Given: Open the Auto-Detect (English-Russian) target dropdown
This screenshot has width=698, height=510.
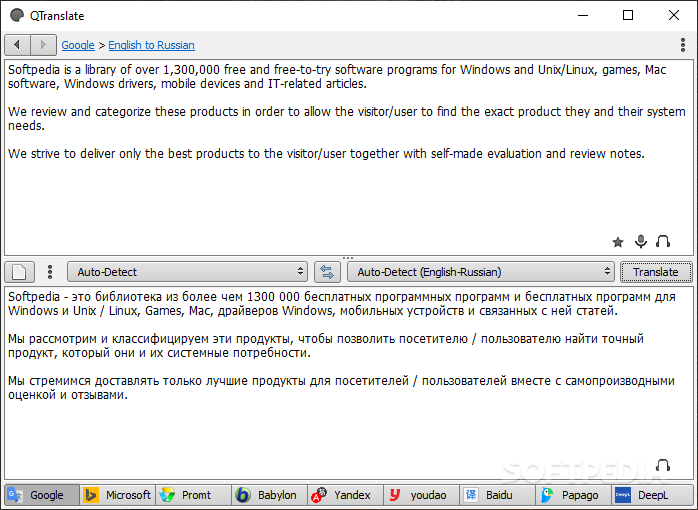Looking at the screenshot, I should click(x=481, y=272).
